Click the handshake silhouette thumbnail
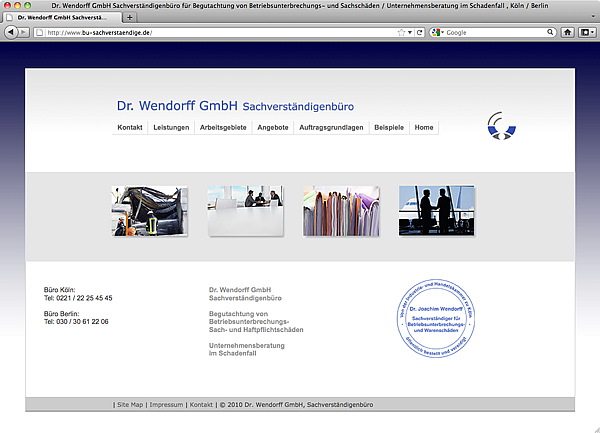The image size is (600, 433). click(436, 210)
